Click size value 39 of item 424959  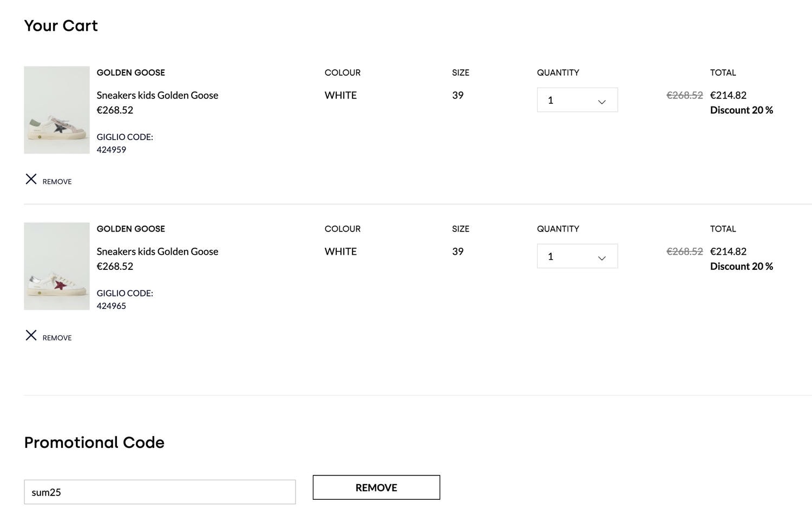[x=458, y=95]
